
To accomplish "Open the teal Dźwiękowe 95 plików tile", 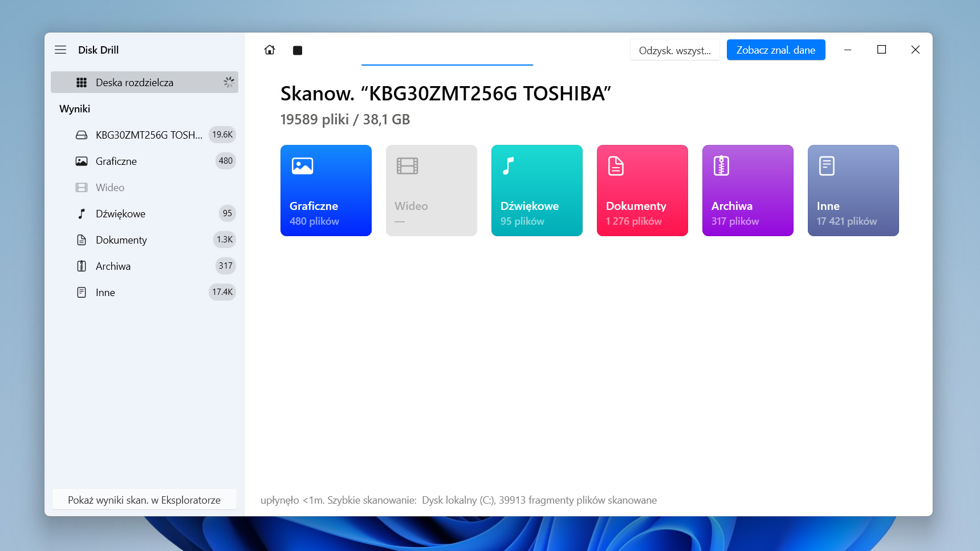I will point(536,191).
